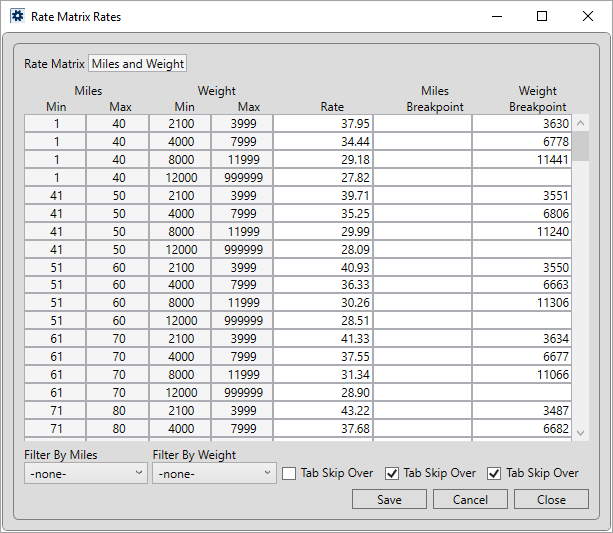This screenshot has height=533, width=613.
Task: Select the Weight Breakpoint cell showing 3630
Action: [x=521, y=124]
